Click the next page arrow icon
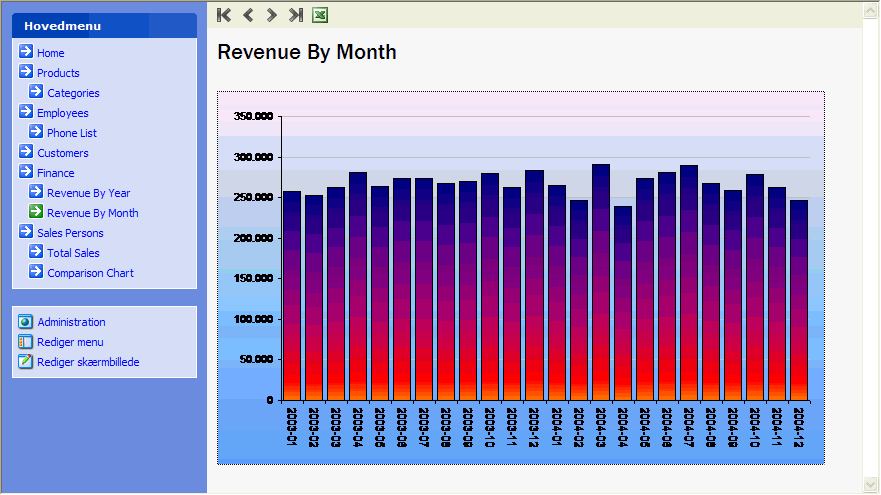The width and height of the screenshot is (881, 495). (271, 15)
